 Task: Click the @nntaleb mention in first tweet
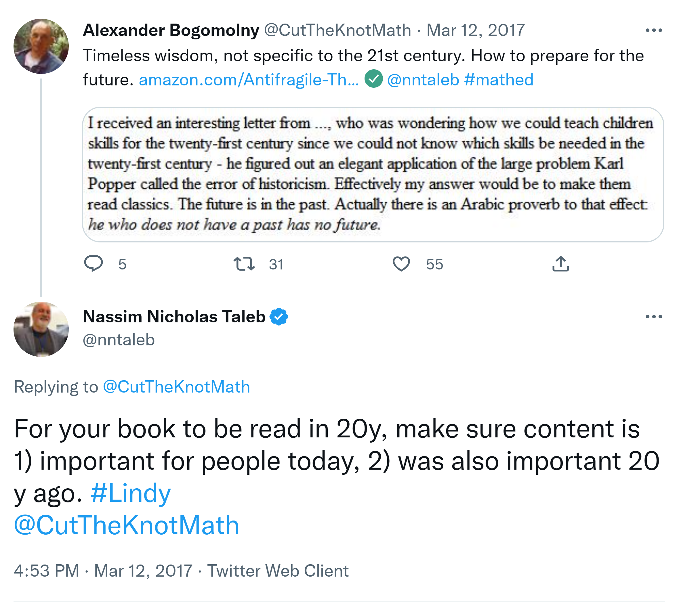coord(423,80)
